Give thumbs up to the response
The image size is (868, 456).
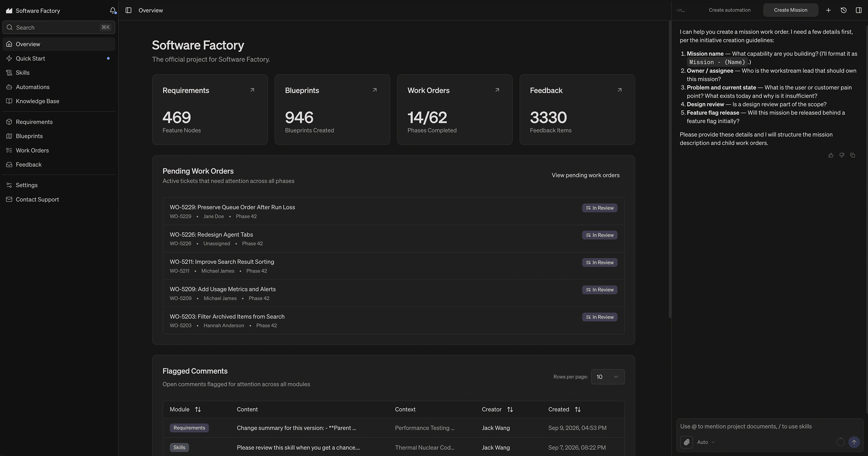831,156
